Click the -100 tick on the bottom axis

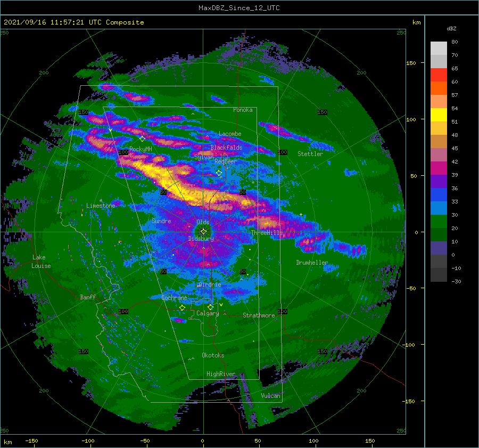[x=88, y=441]
